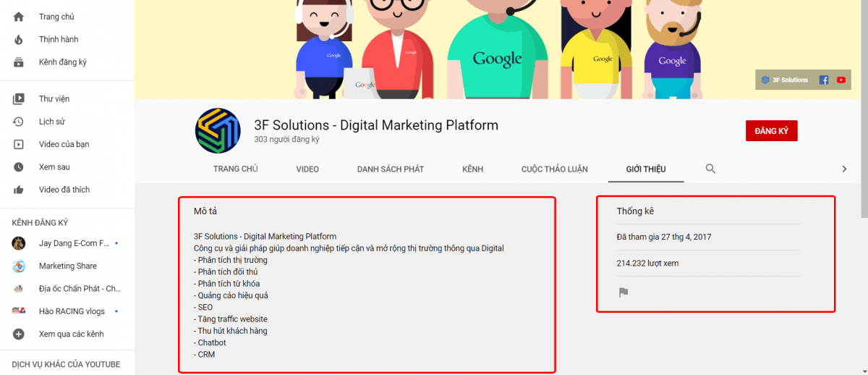Screen dimensions: 868x375
Task: Click the Hào RACING vlogs channel avatar
Action: [x=19, y=311]
